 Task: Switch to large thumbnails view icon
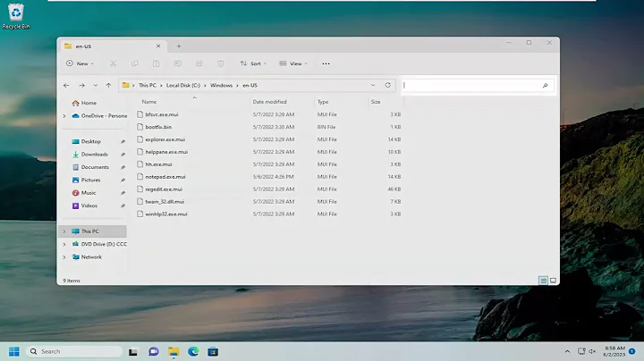point(554,281)
